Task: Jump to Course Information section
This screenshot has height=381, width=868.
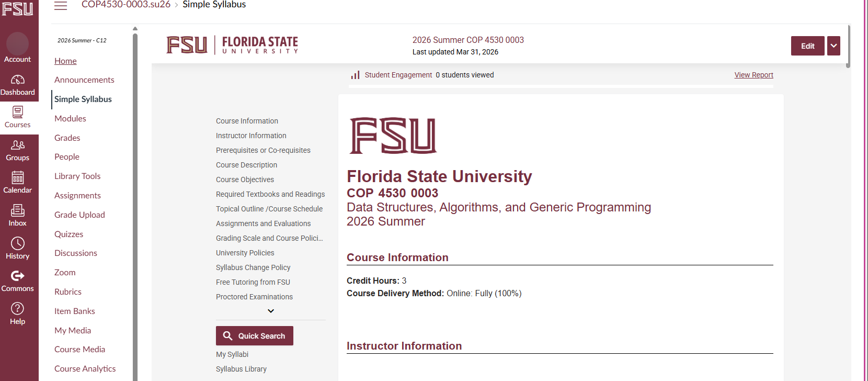Action: pos(247,121)
